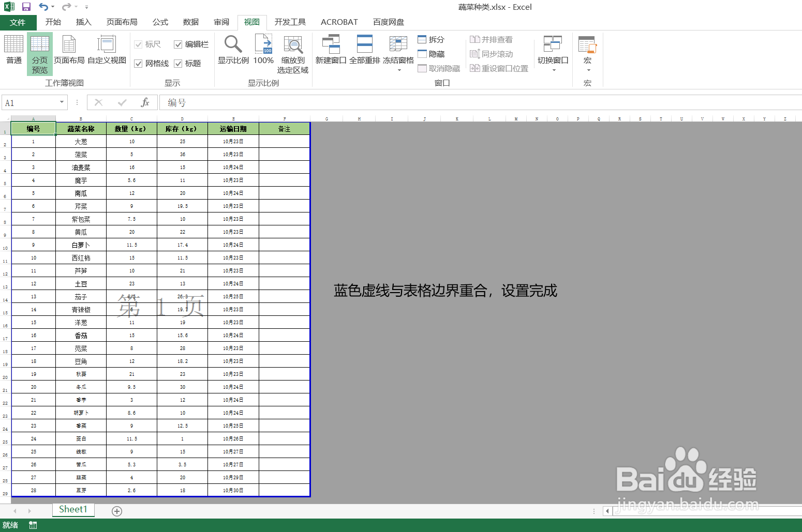
Task: Open Customize Quick Access Toolbar dropdown
Action: coord(86,7)
